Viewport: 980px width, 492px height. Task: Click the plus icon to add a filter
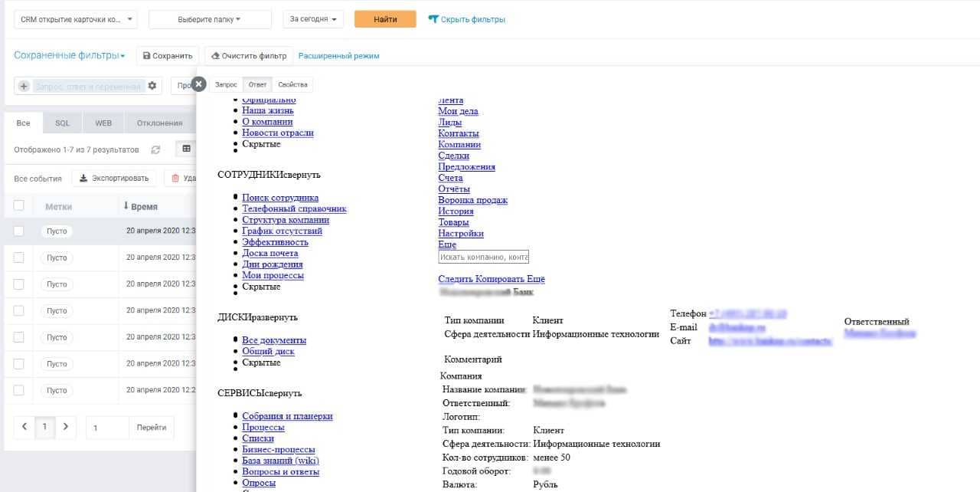click(x=24, y=87)
